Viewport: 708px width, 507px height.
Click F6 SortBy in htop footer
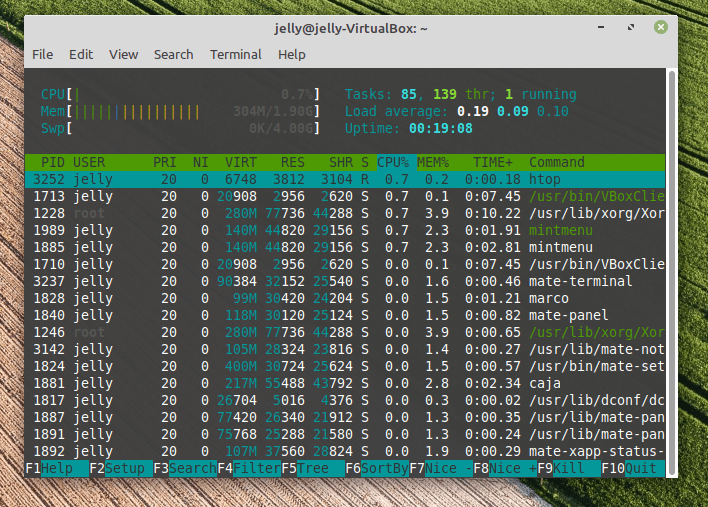pos(377,468)
